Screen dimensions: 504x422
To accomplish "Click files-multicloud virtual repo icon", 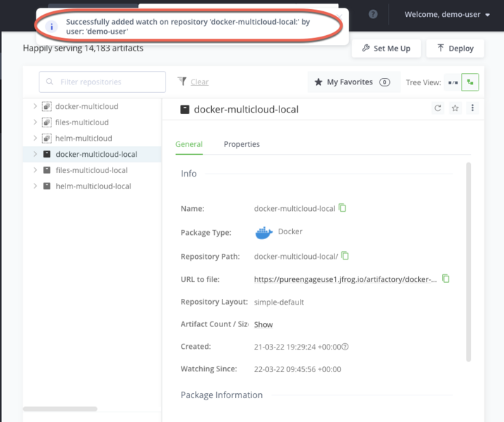I will (46, 122).
